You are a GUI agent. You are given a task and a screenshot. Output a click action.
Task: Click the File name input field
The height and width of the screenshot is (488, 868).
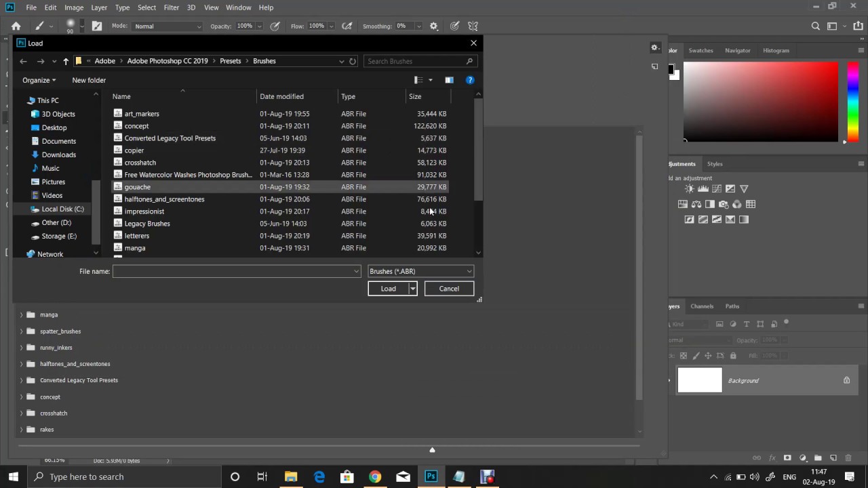coord(237,271)
